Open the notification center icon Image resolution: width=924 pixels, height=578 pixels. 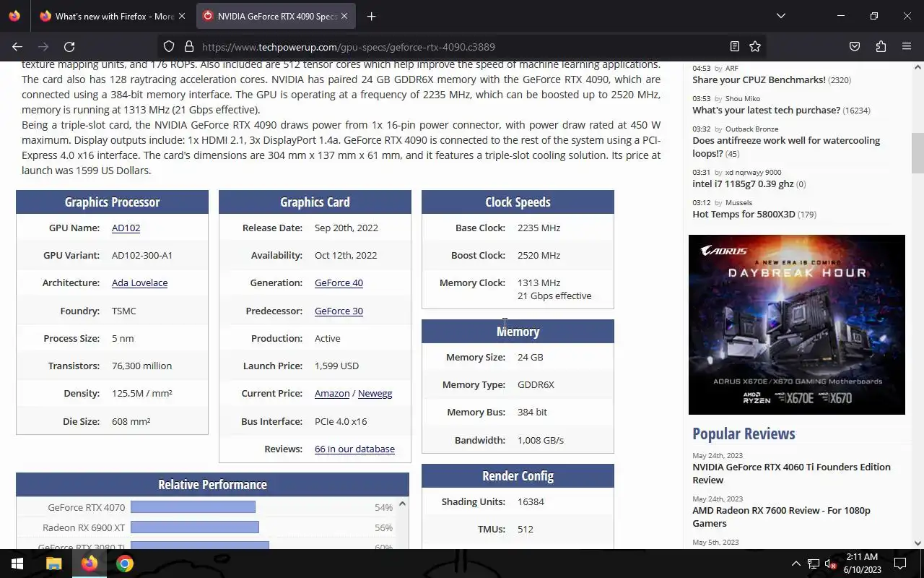coord(900,564)
